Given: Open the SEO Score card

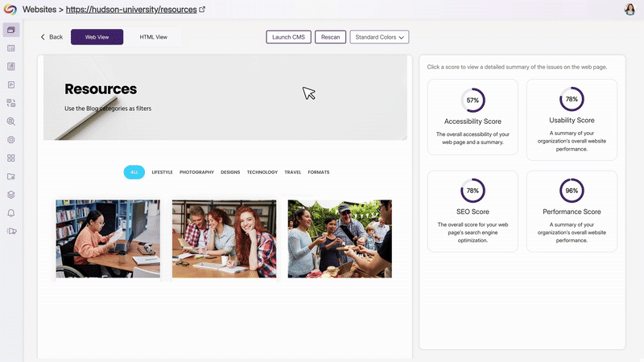Looking at the screenshot, I should click(x=473, y=211).
